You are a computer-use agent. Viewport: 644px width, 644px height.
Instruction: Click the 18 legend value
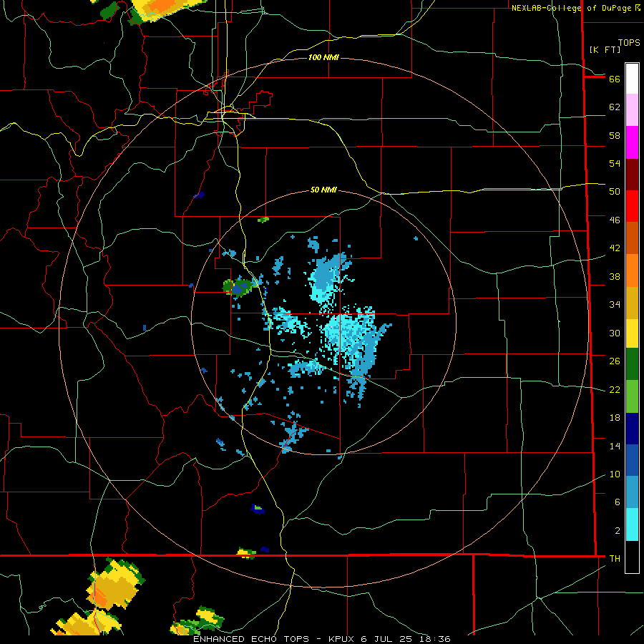[x=615, y=418]
